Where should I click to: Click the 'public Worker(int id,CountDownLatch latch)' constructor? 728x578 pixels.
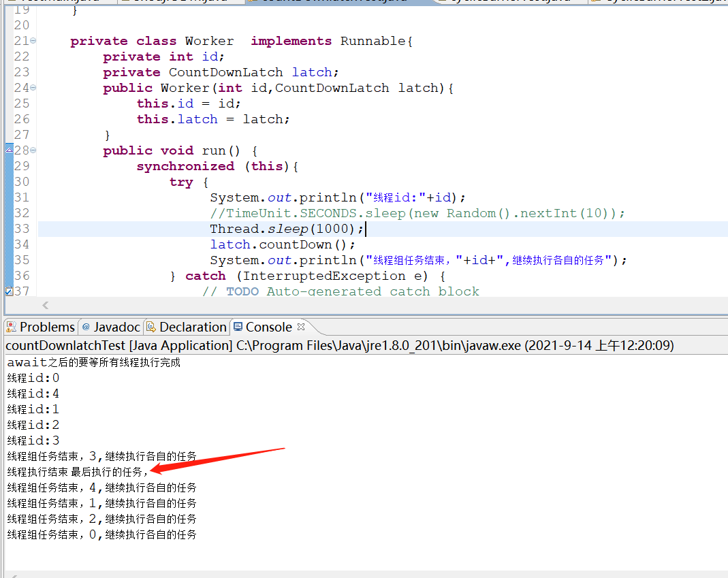[x=278, y=88]
